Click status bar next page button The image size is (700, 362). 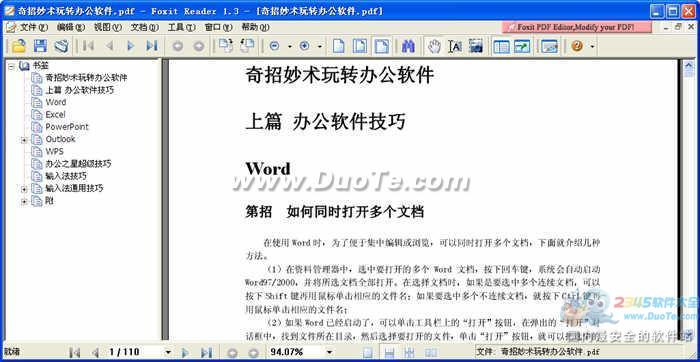point(185,353)
